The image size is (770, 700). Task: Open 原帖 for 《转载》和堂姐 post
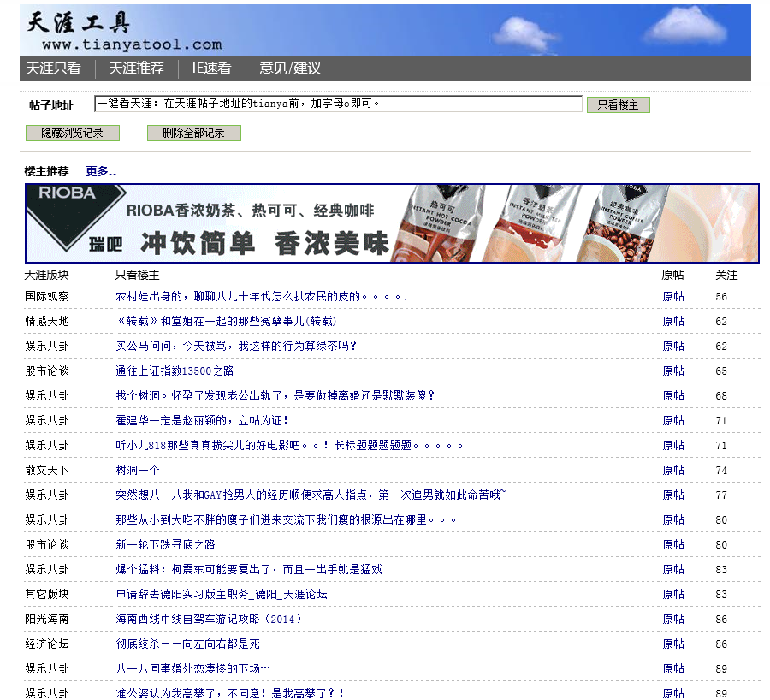click(x=673, y=321)
